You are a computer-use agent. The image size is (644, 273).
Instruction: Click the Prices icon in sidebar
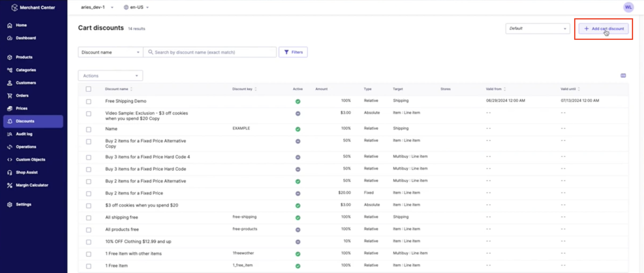coord(10,108)
